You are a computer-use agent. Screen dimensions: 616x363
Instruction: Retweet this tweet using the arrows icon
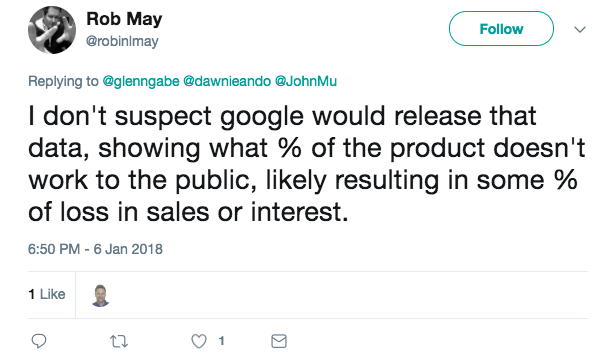[119, 341]
